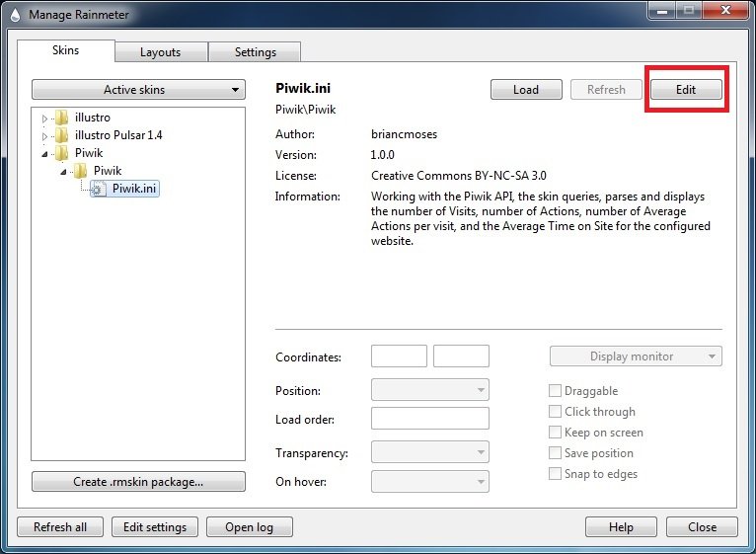The height and width of the screenshot is (554, 756).
Task: Open the Active skins dropdown
Action: point(138,90)
